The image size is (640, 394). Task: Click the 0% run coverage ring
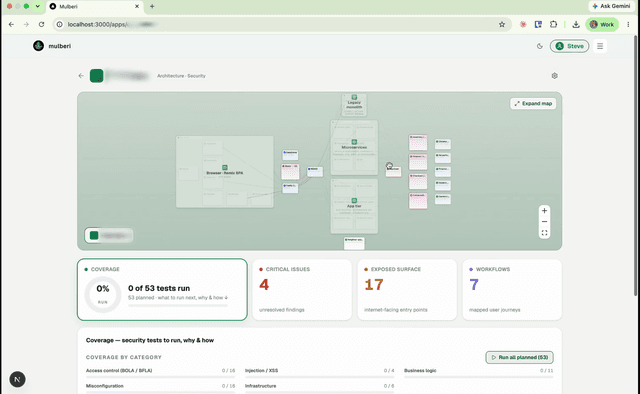103,294
